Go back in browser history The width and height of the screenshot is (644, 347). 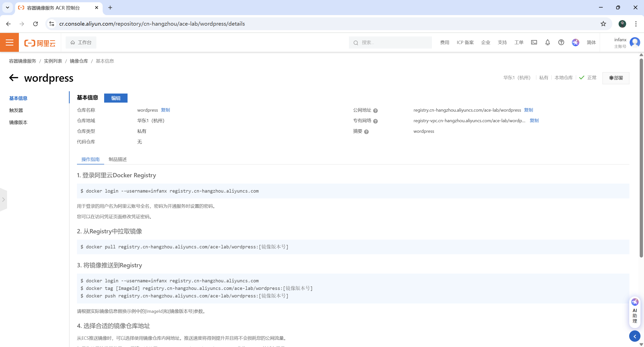[8, 24]
